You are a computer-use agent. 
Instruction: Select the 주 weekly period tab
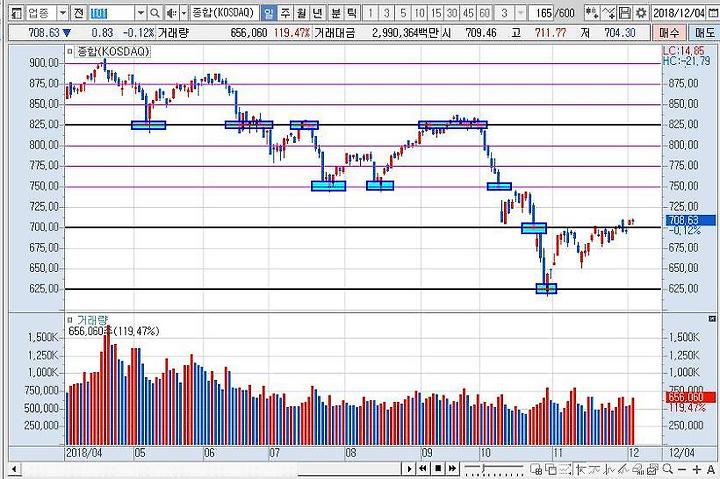pyautogui.click(x=285, y=13)
